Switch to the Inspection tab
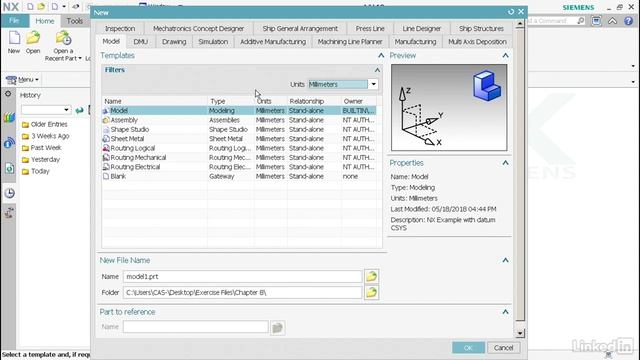This screenshot has height=360, width=640. click(x=120, y=29)
